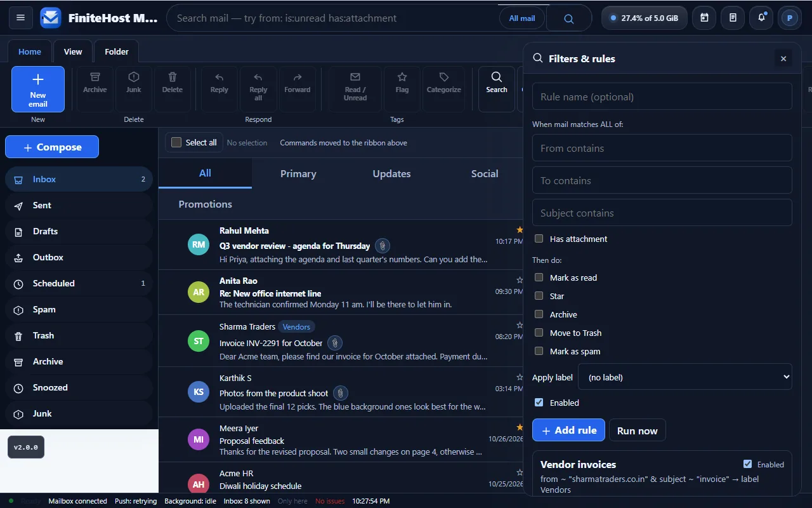Open the All mail search scope selector
Screen dimensions: 812x508
(522, 18)
